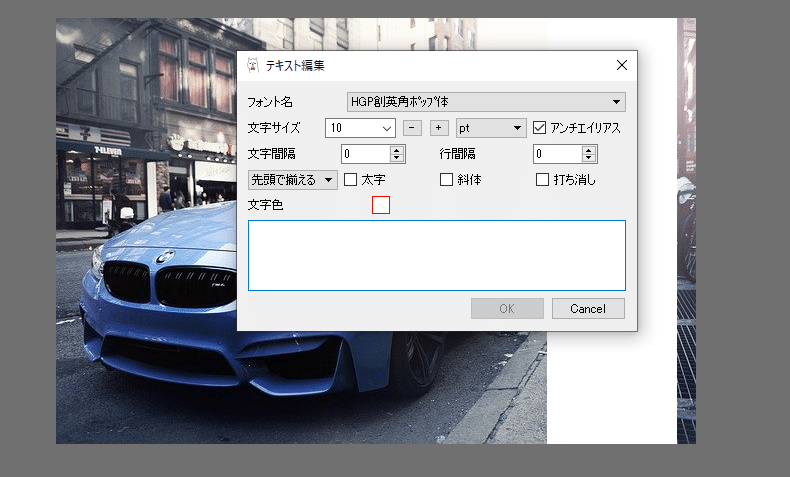
Task: Open the 先頭で揃える alignment dropdown
Action: pyautogui.click(x=293, y=180)
